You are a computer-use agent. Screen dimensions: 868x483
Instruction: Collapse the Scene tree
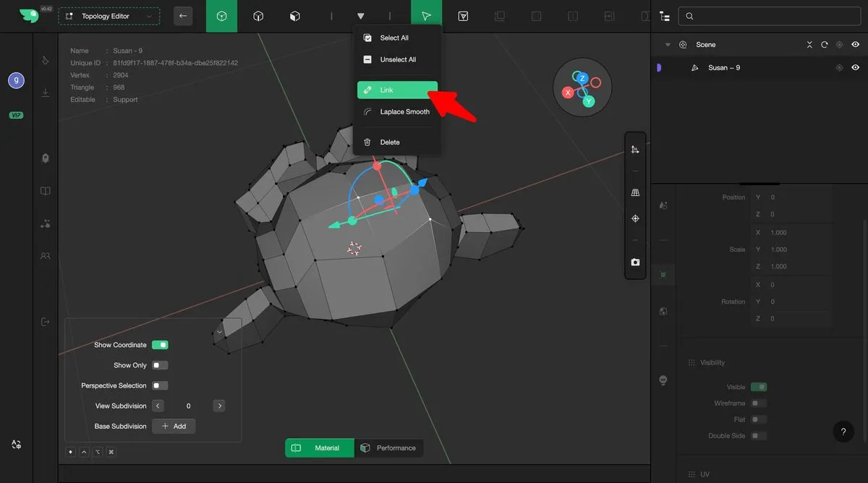pos(668,45)
